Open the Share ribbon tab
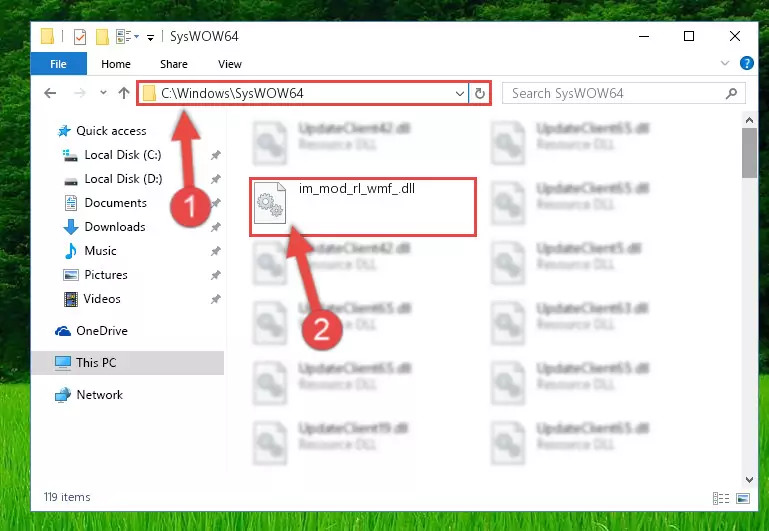769x531 pixels. [174, 64]
